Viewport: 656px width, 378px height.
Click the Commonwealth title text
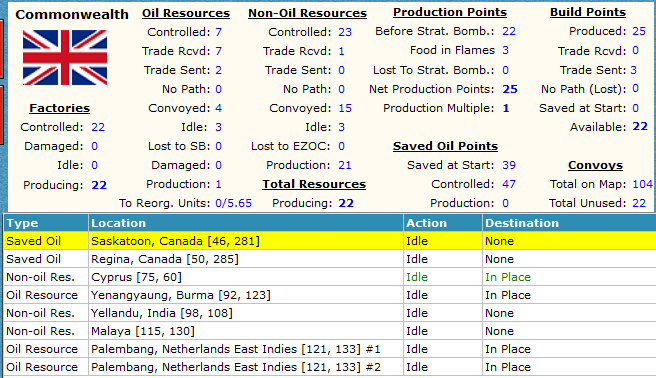click(72, 15)
